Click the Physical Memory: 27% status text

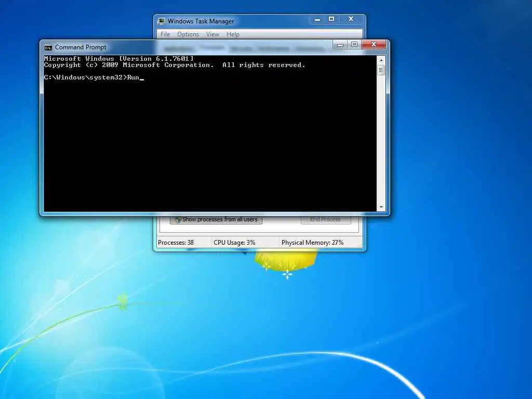click(x=312, y=243)
